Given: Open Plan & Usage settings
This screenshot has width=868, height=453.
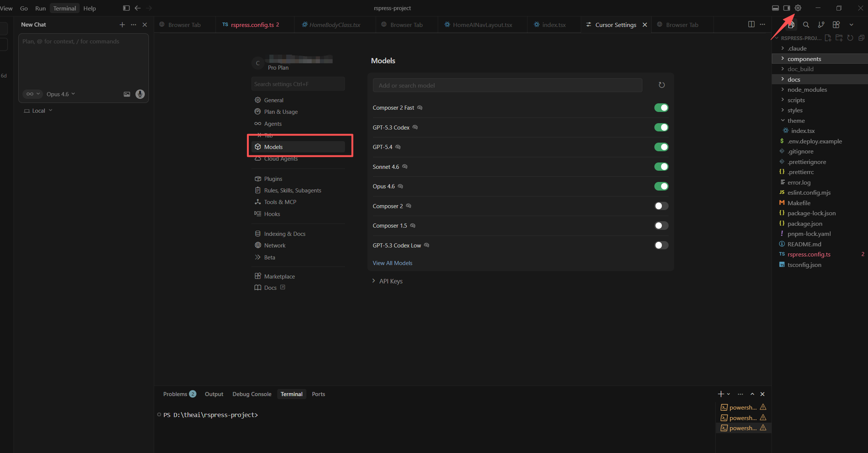Looking at the screenshot, I should tap(281, 112).
